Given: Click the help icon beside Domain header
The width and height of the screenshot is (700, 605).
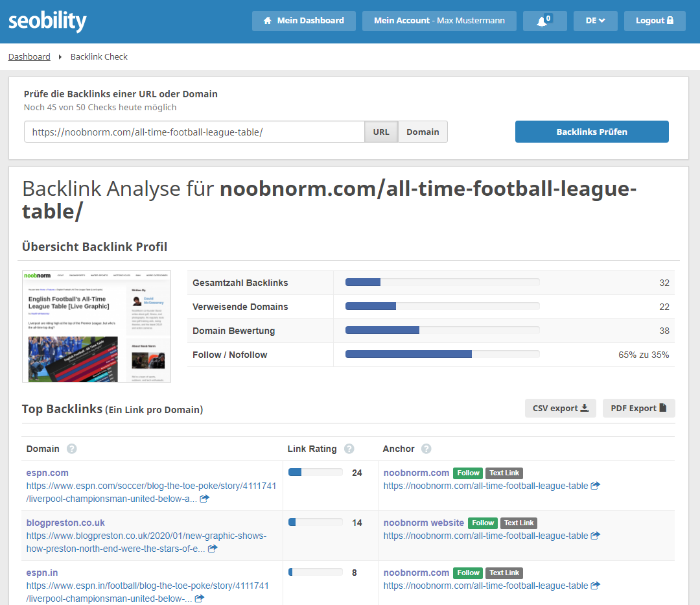Looking at the screenshot, I should pos(71,449).
